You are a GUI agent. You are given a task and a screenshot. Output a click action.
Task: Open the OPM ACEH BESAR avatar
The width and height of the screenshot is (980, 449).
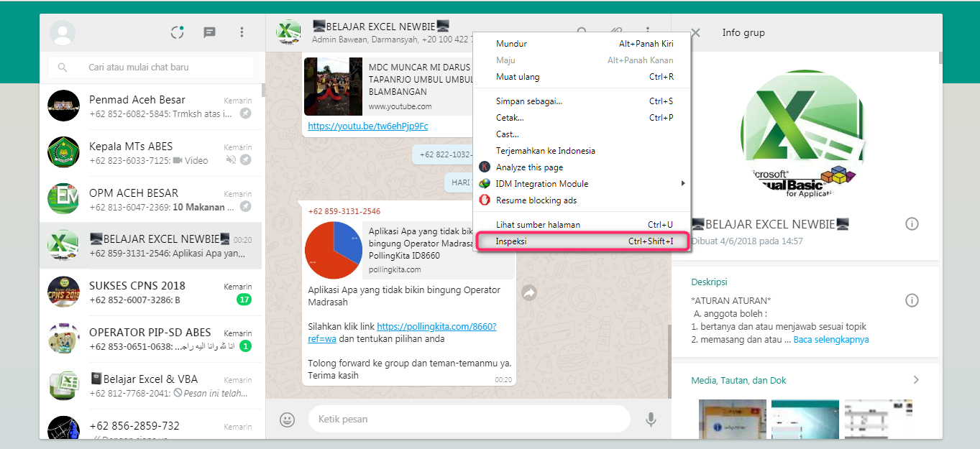63,199
